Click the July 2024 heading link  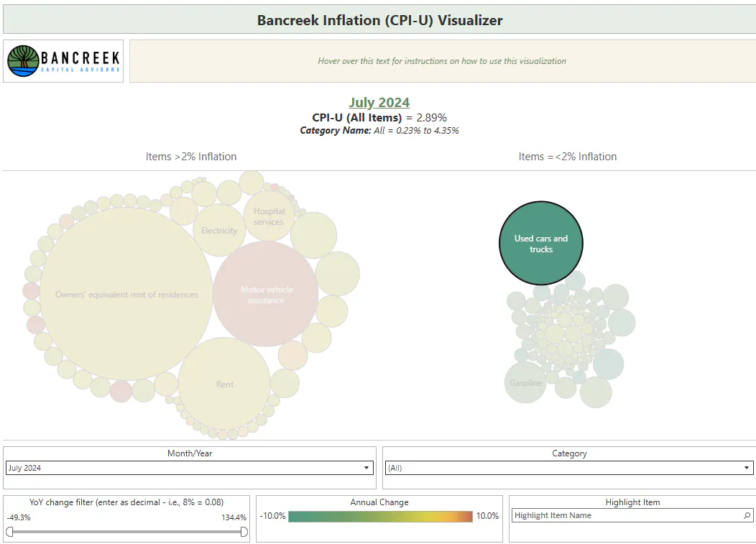pos(379,102)
